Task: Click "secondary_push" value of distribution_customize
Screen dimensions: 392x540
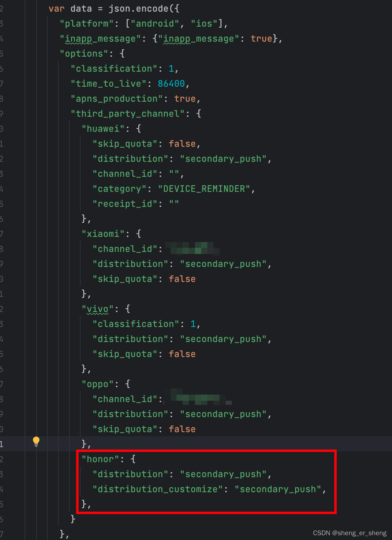Action: click(x=278, y=489)
